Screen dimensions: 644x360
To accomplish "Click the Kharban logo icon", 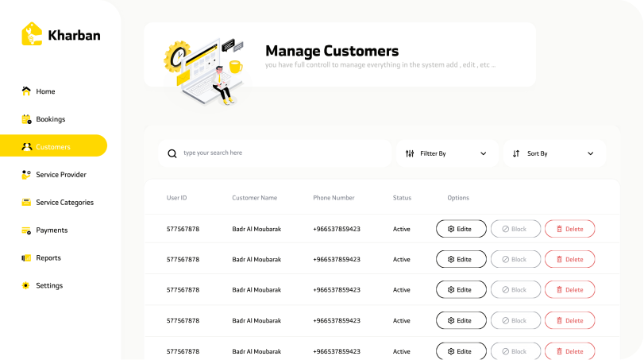I will pos(32,34).
